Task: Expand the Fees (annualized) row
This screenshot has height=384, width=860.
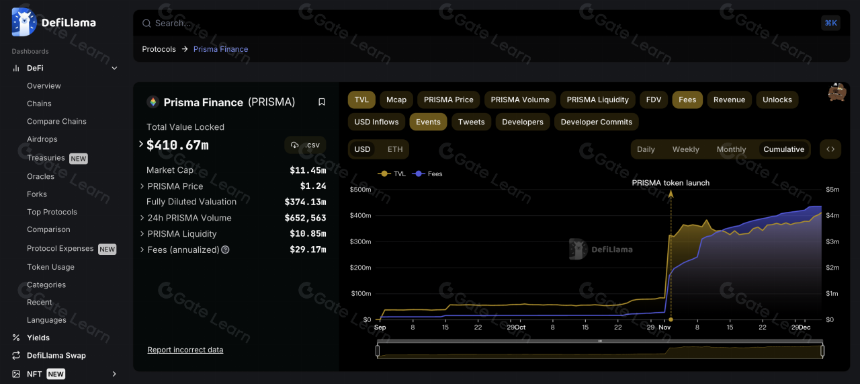Action: (142, 250)
